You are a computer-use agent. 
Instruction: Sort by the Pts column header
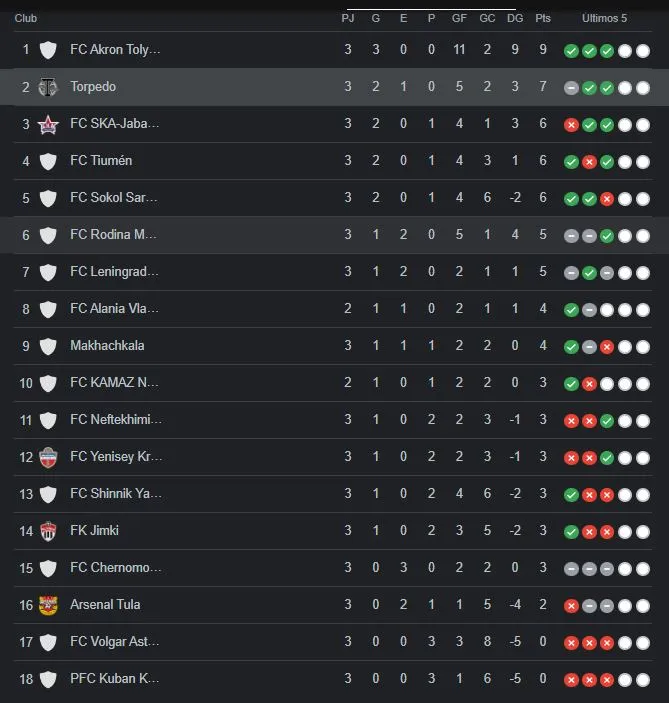point(543,18)
